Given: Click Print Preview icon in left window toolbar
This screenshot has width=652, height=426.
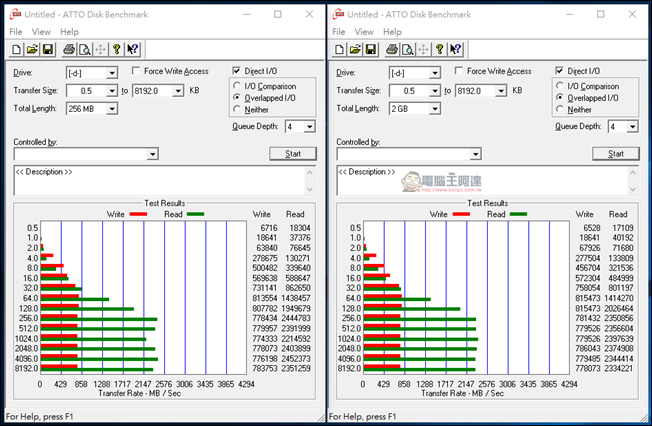Looking at the screenshot, I should [x=85, y=50].
